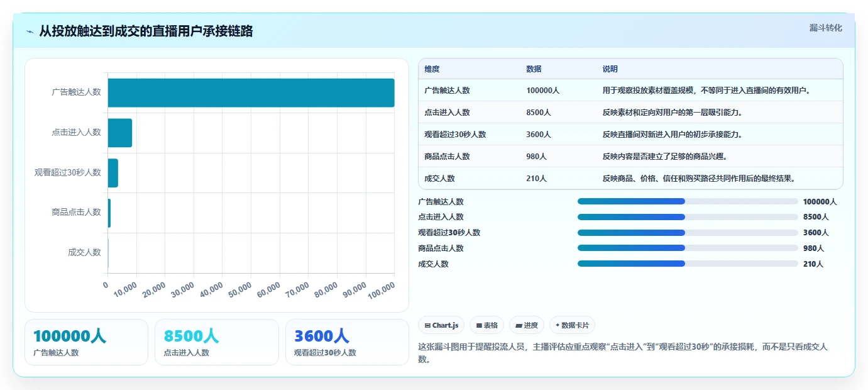Click the 漏斗转化 label in the header

point(826,28)
